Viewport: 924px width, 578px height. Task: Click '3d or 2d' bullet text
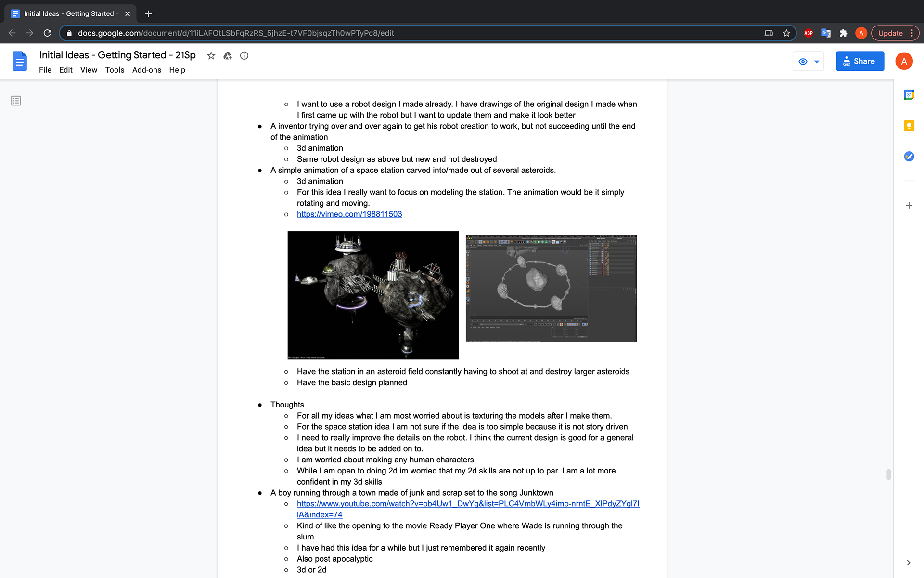click(x=311, y=570)
